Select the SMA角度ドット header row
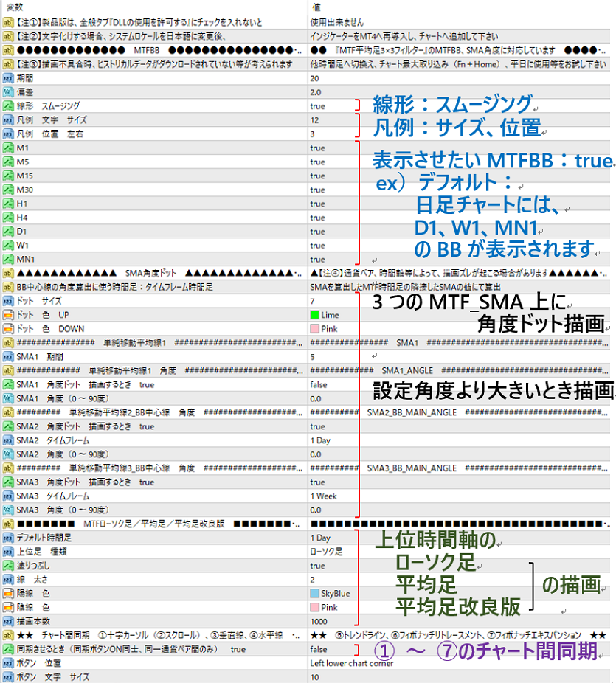Image resolution: width=616 pixels, height=683 pixels. pos(306,273)
